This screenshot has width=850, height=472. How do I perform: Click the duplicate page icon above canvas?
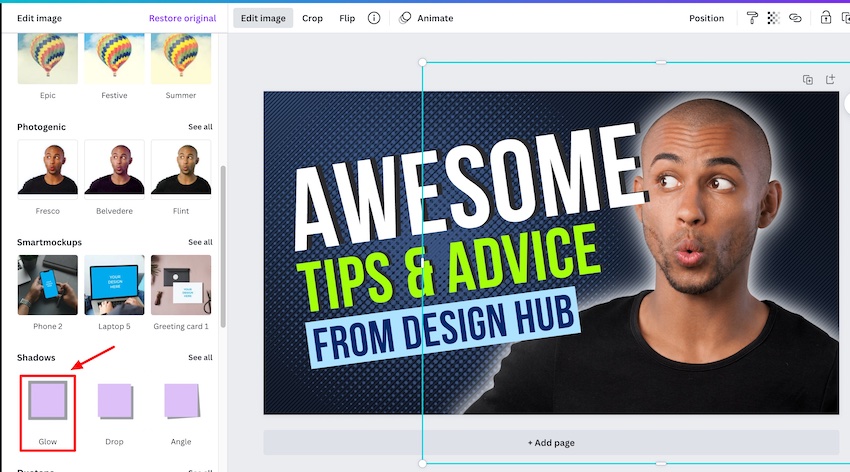tap(808, 80)
